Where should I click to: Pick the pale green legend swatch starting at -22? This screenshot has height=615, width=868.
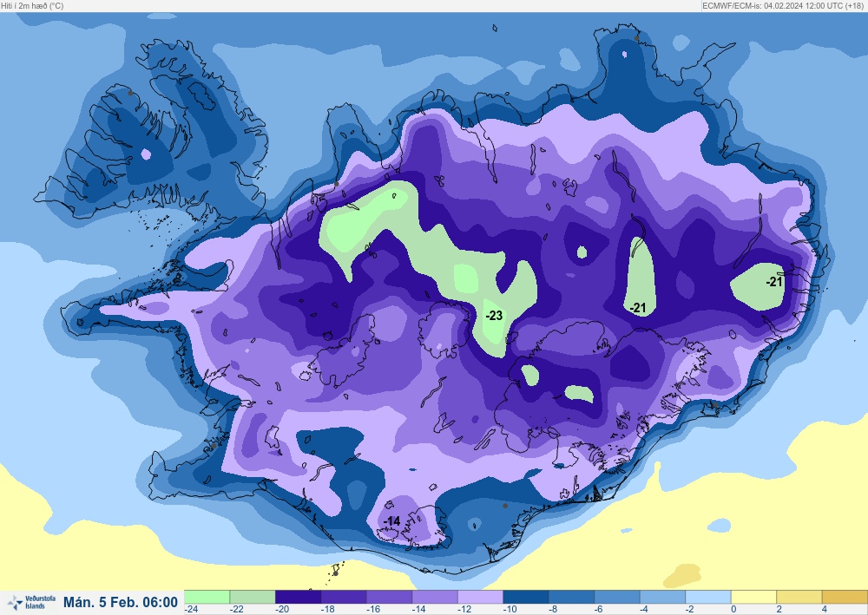pos(253,597)
